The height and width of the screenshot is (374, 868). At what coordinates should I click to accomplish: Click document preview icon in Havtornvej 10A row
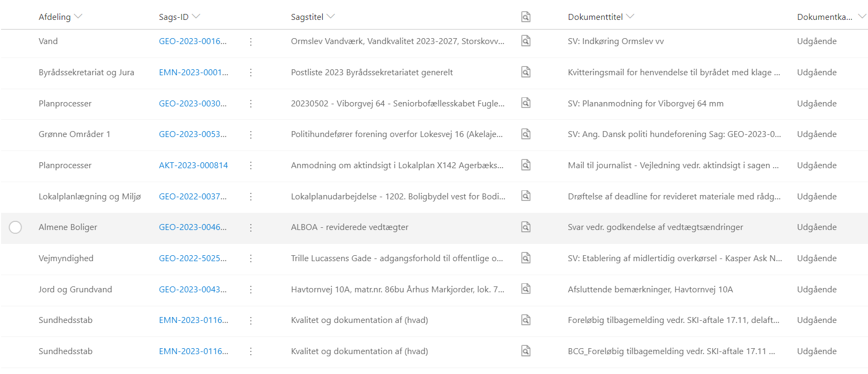[x=526, y=289]
